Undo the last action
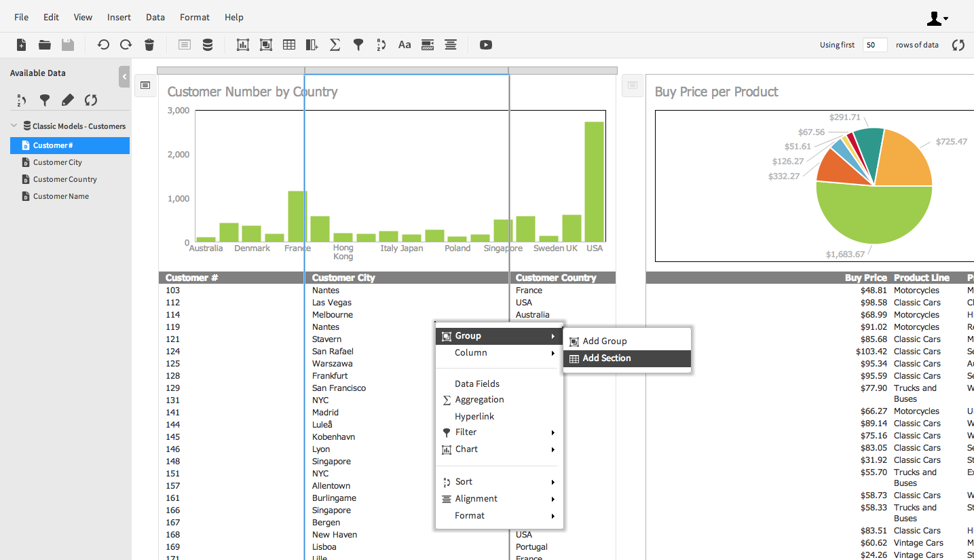This screenshot has width=974, height=560. (103, 45)
